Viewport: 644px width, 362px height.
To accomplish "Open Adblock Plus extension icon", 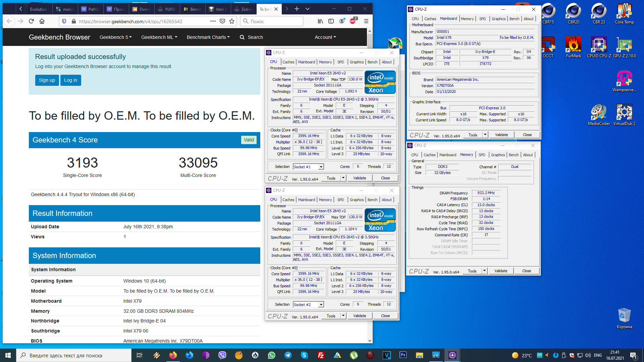I will 353,21.
